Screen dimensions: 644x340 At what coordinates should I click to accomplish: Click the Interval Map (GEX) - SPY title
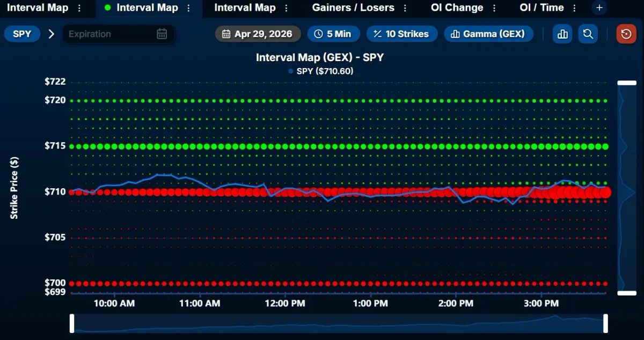pyautogui.click(x=320, y=57)
